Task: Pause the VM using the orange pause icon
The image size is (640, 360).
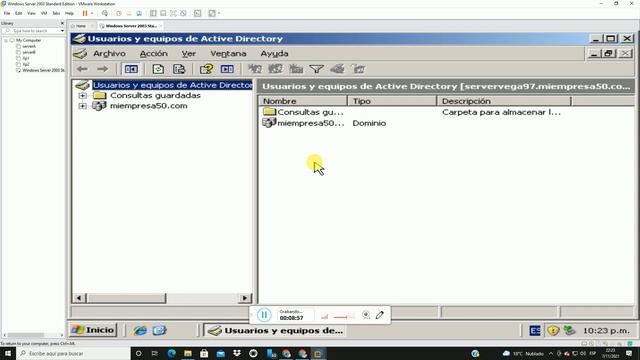Action: click(x=85, y=13)
